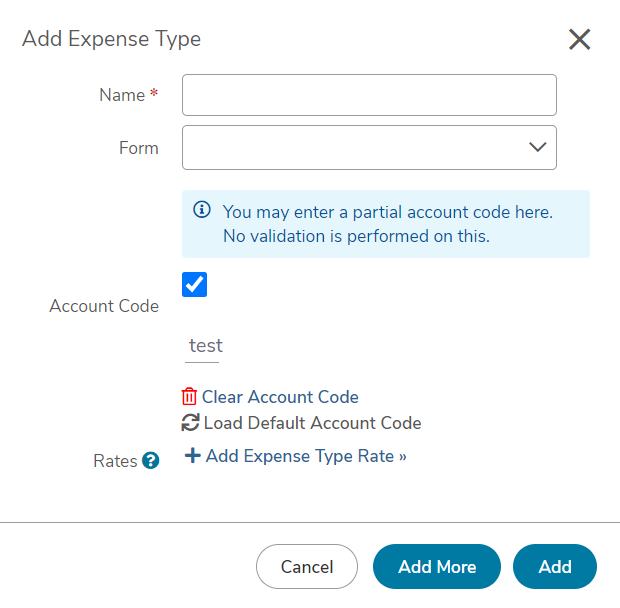Focus the Name text field

coord(369,95)
